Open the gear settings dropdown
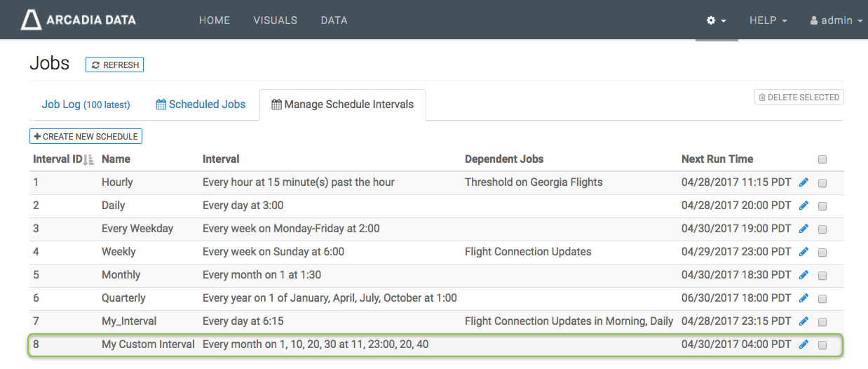 click(716, 20)
